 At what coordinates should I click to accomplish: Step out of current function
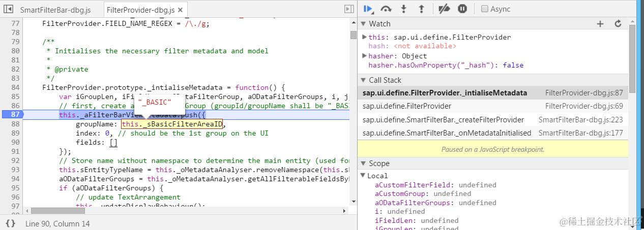421,9
